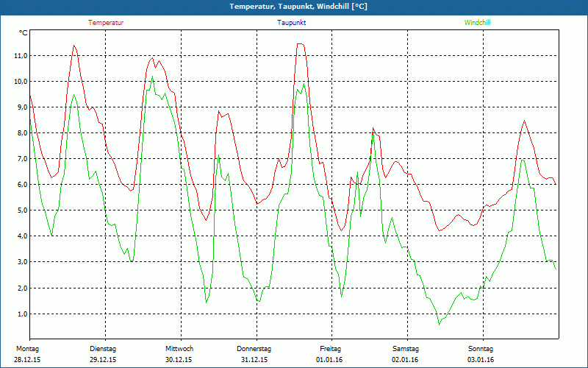Click the 10,0 y-axis value
The image size is (588, 368).
(21, 82)
